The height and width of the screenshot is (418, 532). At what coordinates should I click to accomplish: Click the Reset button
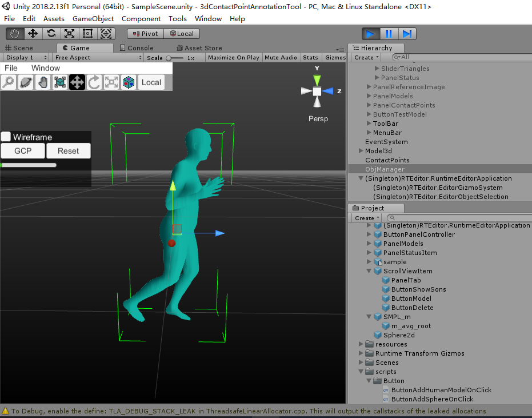(x=68, y=151)
